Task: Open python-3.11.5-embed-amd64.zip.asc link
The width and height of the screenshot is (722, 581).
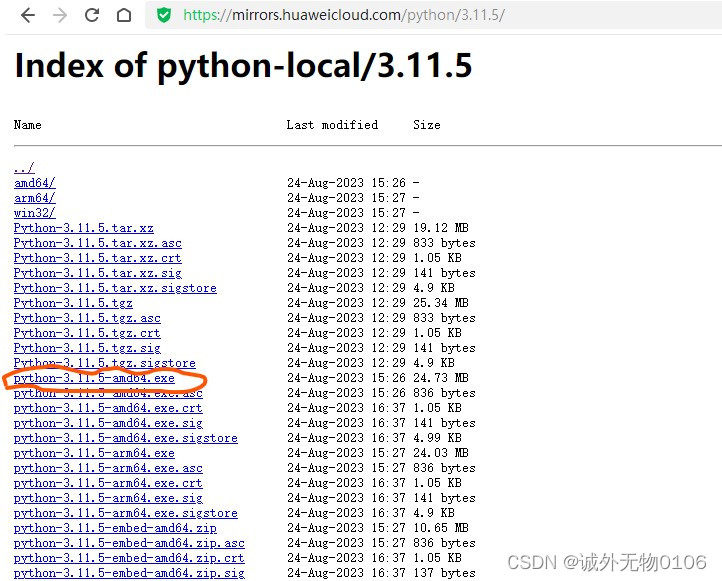Action: (129, 543)
